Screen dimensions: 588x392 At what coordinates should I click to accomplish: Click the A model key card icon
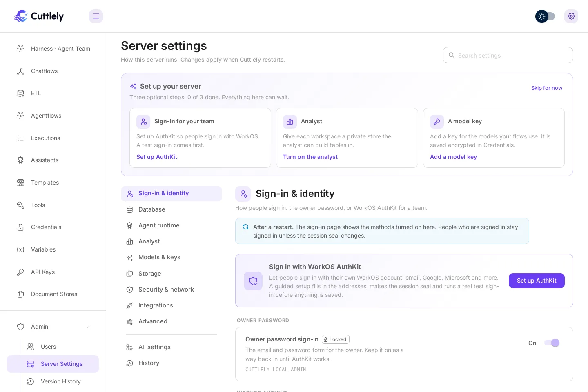437,122
